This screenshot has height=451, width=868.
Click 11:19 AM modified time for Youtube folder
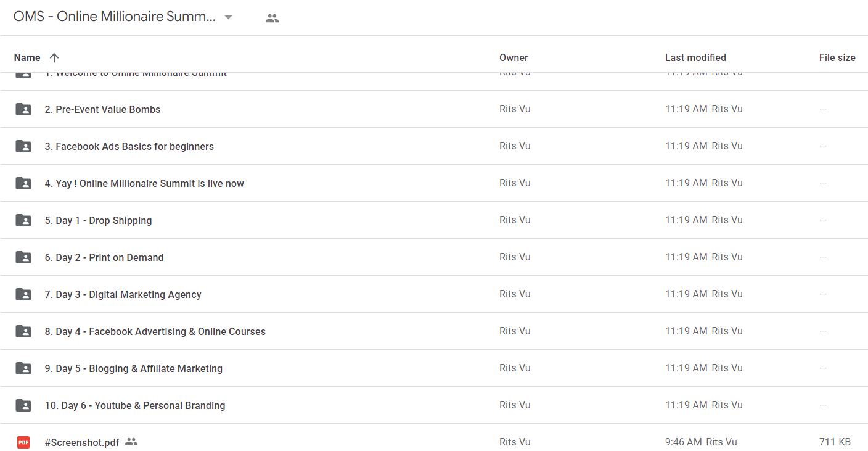686,405
